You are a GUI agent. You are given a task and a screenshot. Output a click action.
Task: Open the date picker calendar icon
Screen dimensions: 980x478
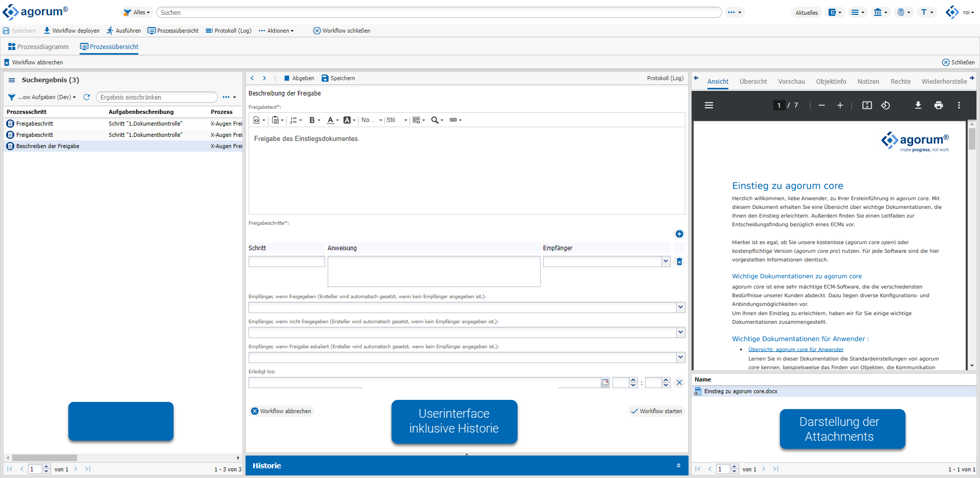pos(605,383)
